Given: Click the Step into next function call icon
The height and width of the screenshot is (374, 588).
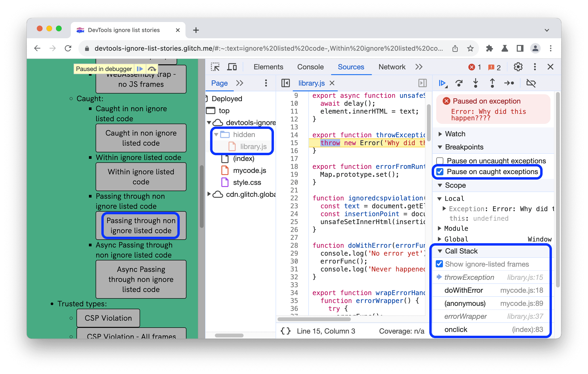Looking at the screenshot, I should point(476,83).
